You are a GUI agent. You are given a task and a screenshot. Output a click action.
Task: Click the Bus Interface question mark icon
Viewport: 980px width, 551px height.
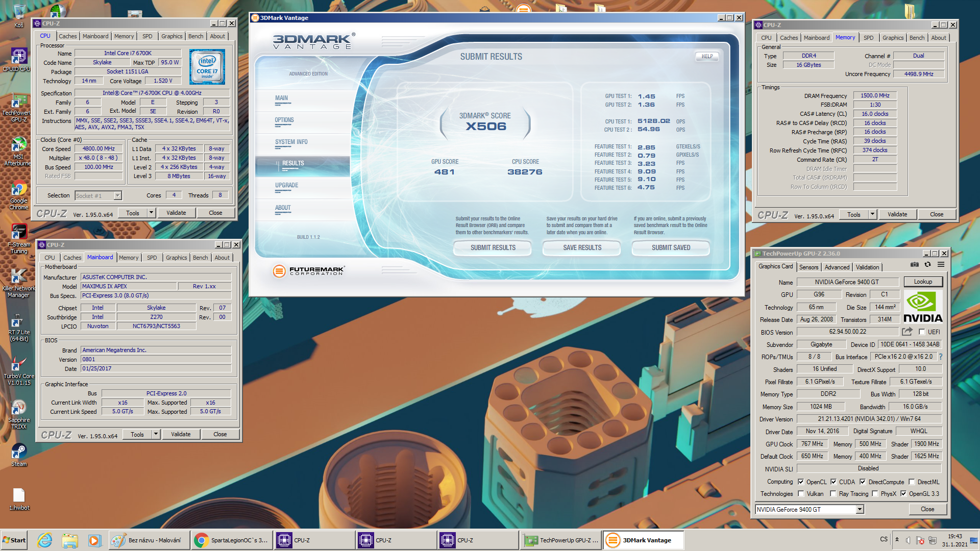[940, 357]
